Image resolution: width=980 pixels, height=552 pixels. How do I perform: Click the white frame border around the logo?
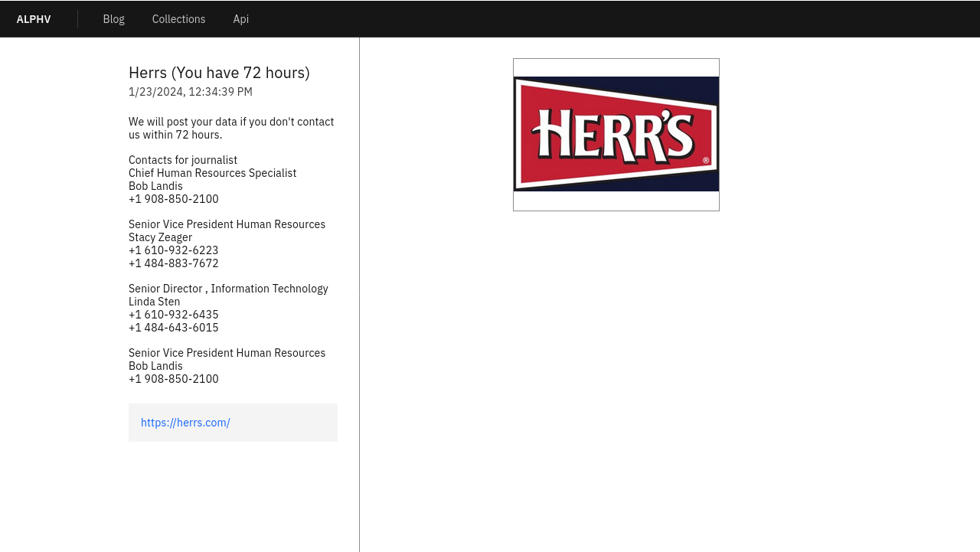click(616, 201)
